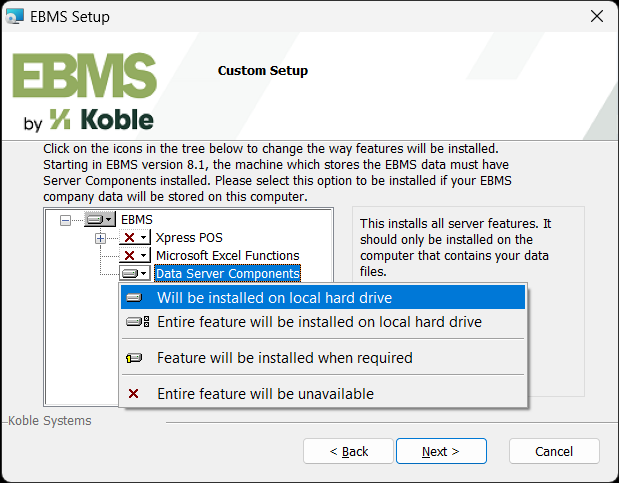The height and width of the screenshot is (483, 619).
Task: Click the EBMS root hard drive icon
Action: coord(95,219)
